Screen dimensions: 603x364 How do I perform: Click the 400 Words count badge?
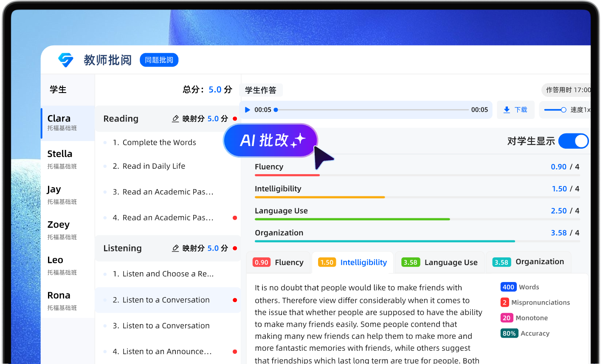pyautogui.click(x=508, y=287)
